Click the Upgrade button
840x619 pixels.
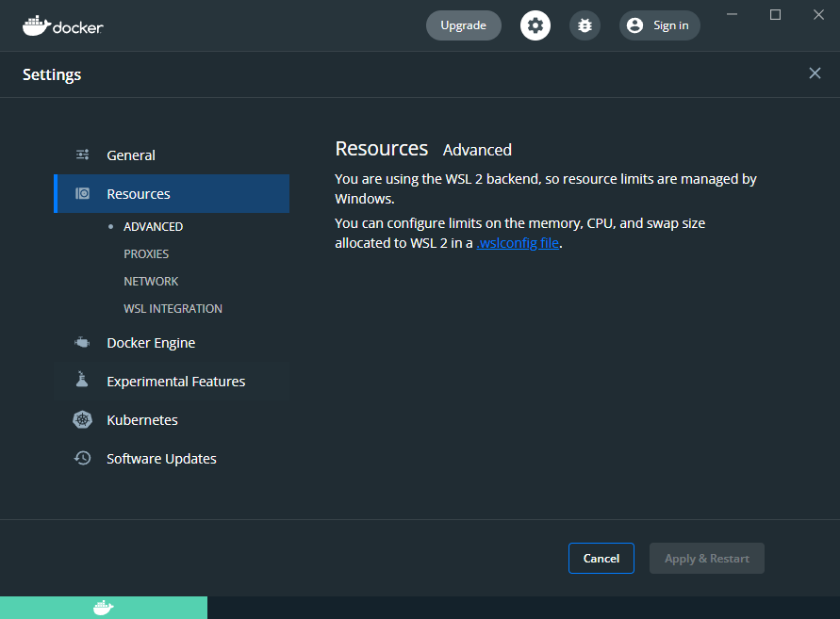click(463, 25)
